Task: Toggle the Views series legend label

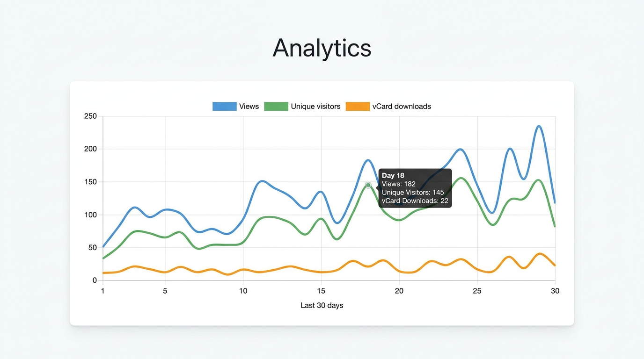Action: click(x=249, y=107)
